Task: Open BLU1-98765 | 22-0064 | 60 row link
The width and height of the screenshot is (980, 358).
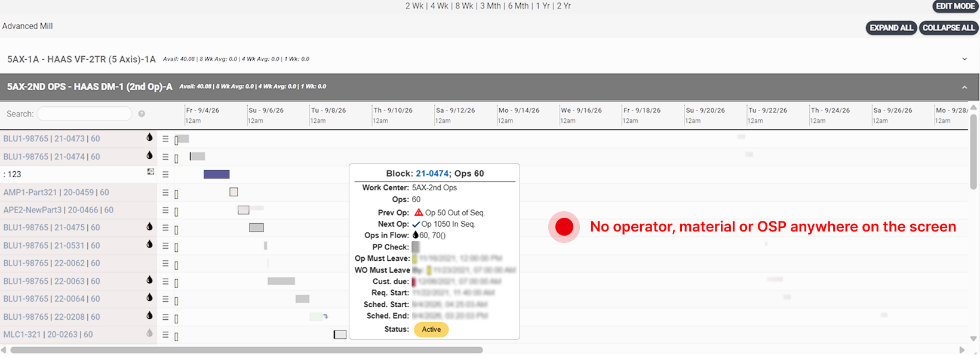Action: pyautogui.click(x=52, y=298)
